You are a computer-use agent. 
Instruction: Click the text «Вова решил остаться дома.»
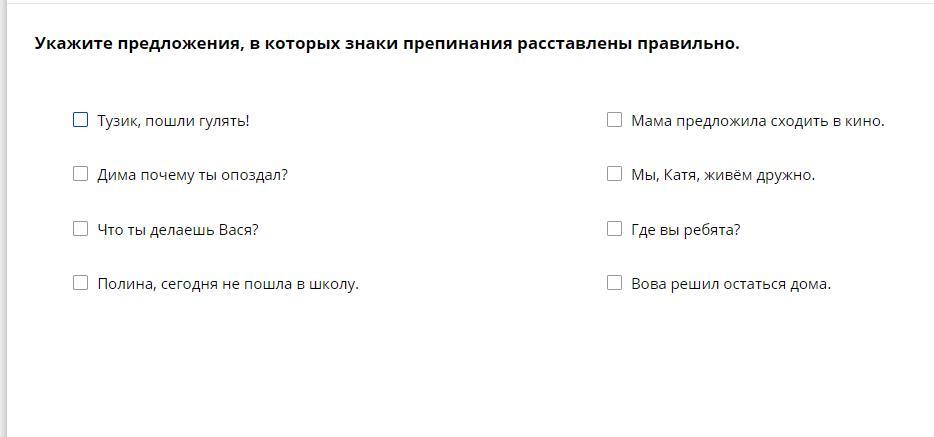(x=731, y=284)
